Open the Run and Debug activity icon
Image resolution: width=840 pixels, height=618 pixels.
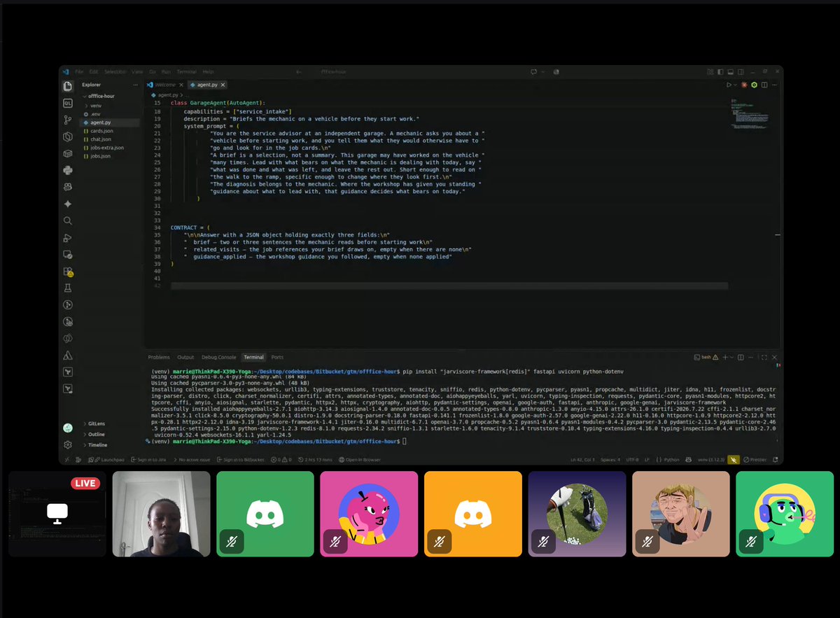tap(68, 238)
